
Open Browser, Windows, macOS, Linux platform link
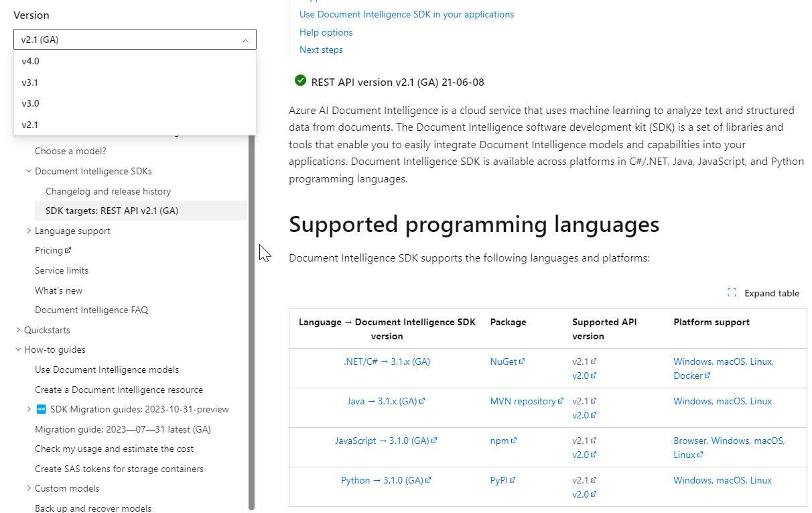729,447
